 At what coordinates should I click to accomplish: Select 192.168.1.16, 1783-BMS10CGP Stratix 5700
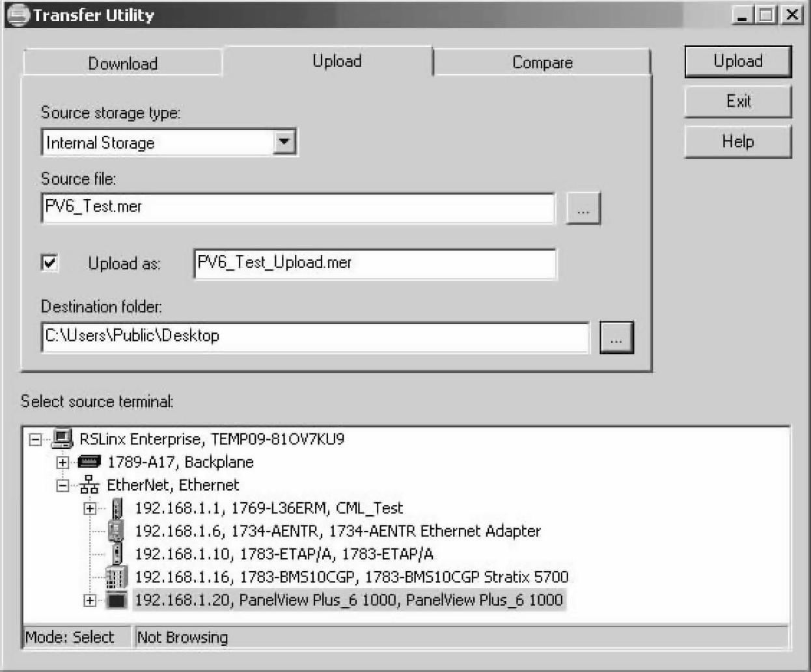[351, 577]
